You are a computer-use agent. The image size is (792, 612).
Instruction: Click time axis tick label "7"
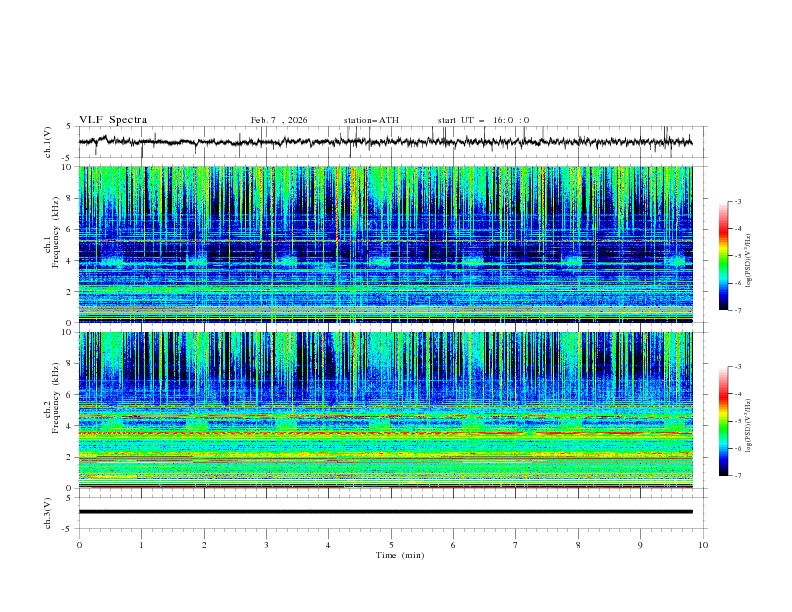[x=516, y=545]
